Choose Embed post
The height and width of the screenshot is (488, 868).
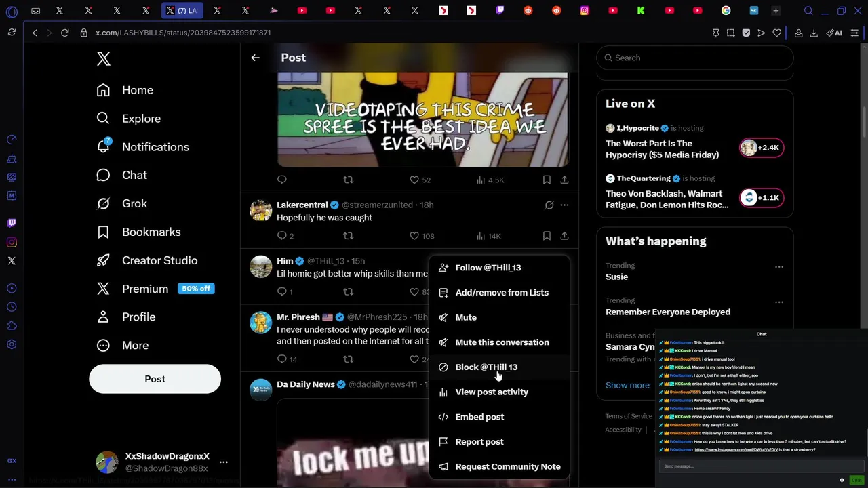click(499, 417)
